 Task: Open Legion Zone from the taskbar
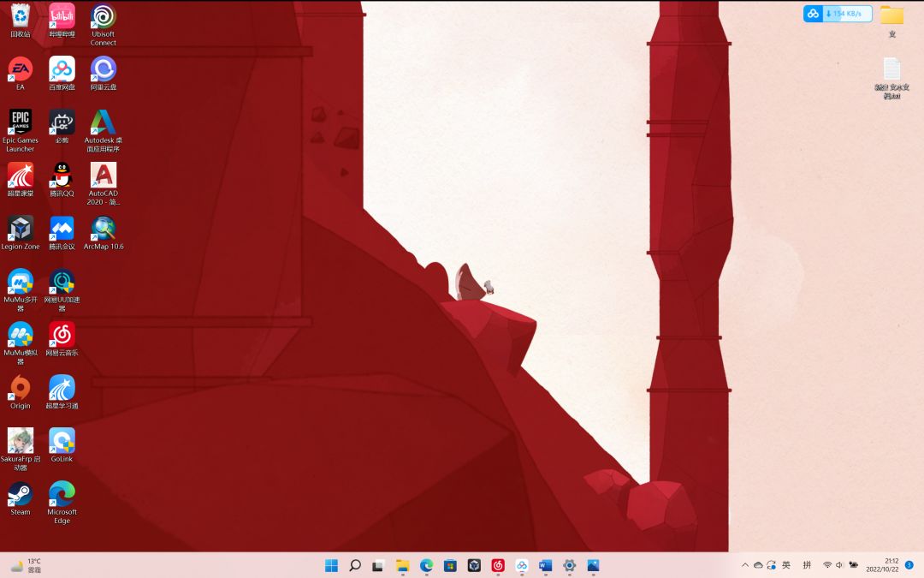474,566
